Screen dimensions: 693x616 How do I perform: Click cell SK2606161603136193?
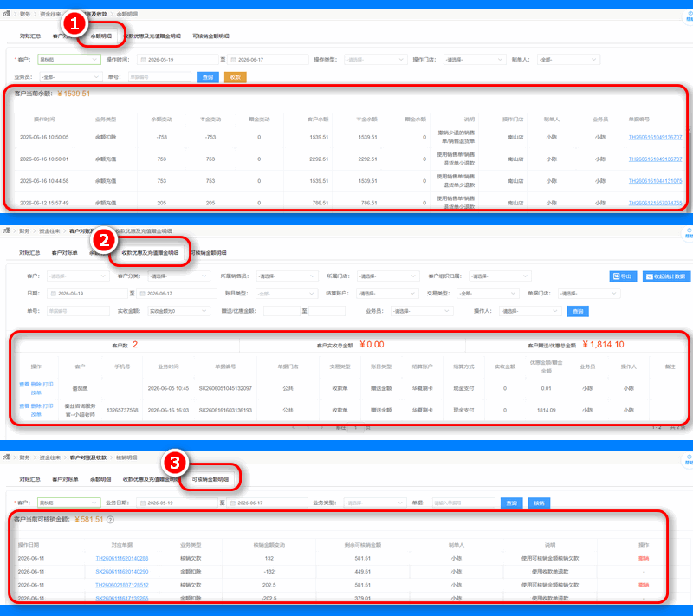pos(225,410)
